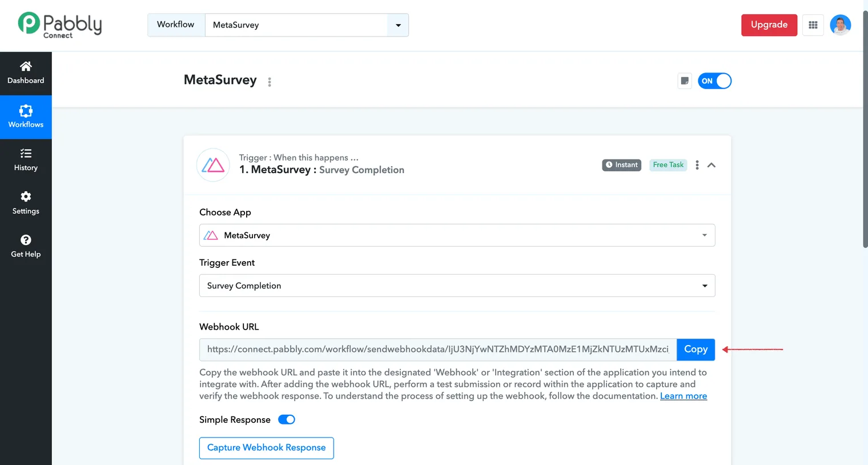The width and height of the screenshot is (868, 465).
Task: Click the Webhook URL text field
Action: [438, 350]
